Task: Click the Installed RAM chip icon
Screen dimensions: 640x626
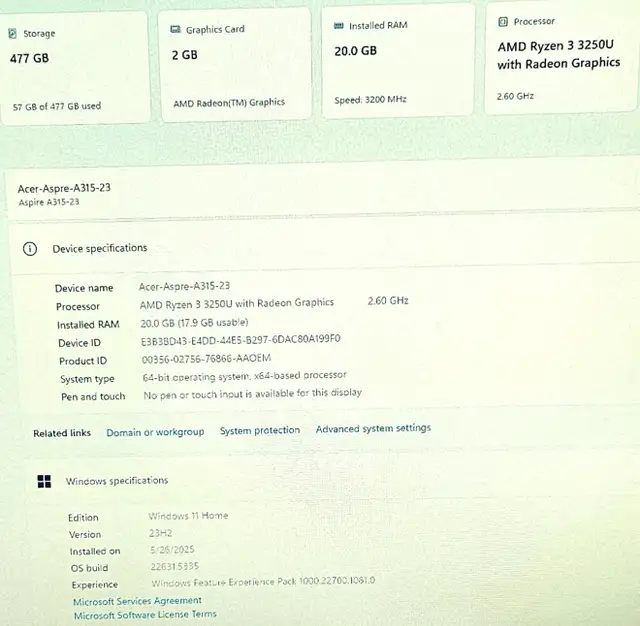Action: (x=338, y=26)
